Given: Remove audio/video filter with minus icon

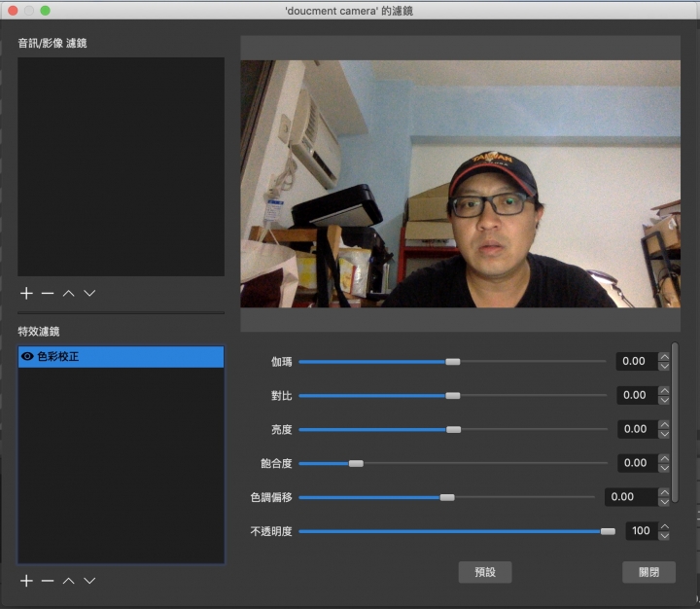Looking at the screenshot, I should coord(48,293).
